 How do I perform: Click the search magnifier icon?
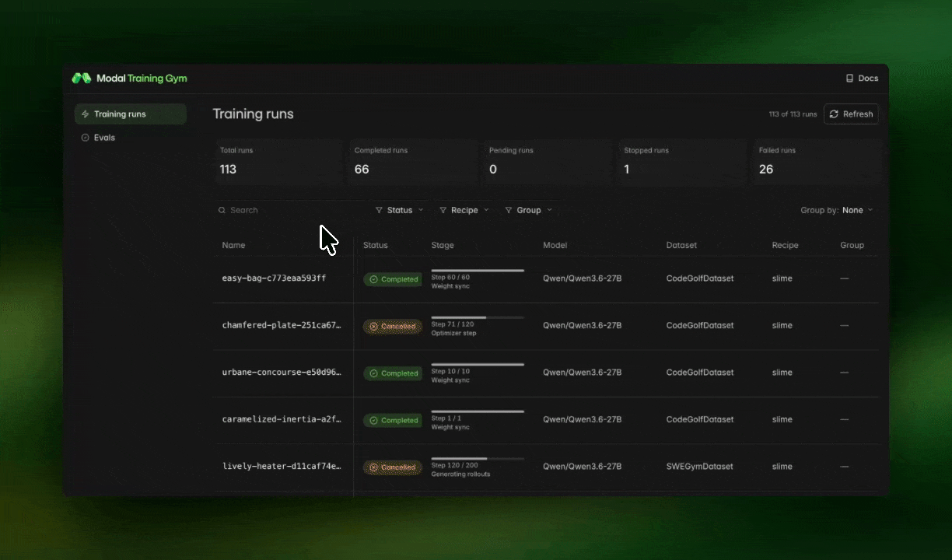click(222, 210)
